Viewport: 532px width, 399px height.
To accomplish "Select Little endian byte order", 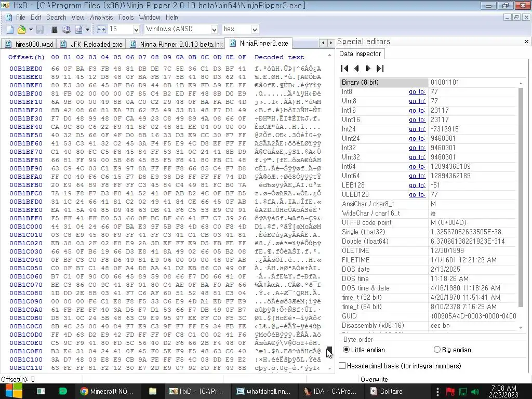I will 364,350.
